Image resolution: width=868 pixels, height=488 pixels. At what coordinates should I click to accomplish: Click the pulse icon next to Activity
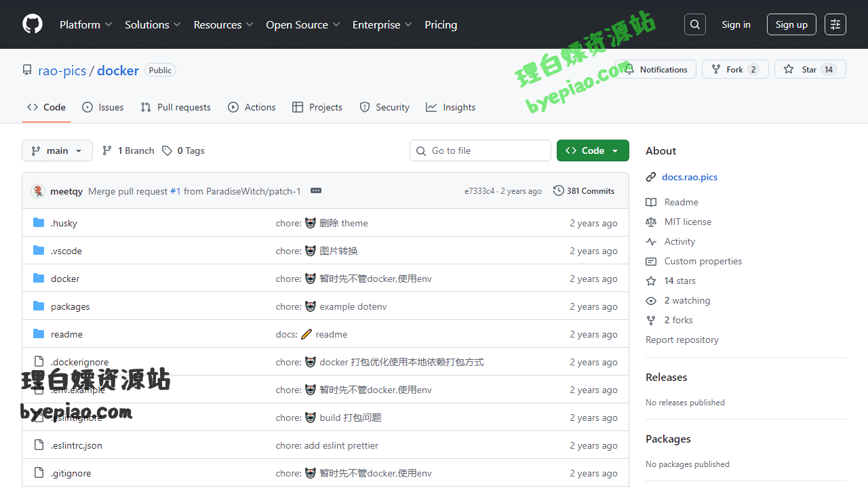point(651,241)
